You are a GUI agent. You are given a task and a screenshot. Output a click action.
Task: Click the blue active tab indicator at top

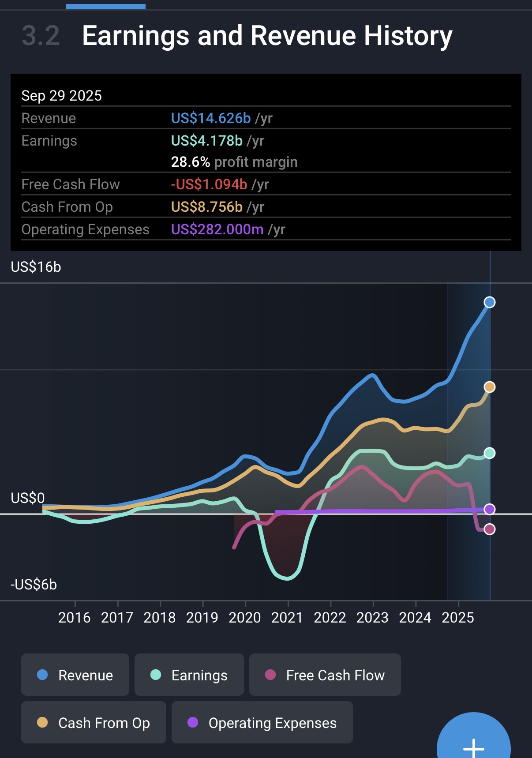click(106, 6)
